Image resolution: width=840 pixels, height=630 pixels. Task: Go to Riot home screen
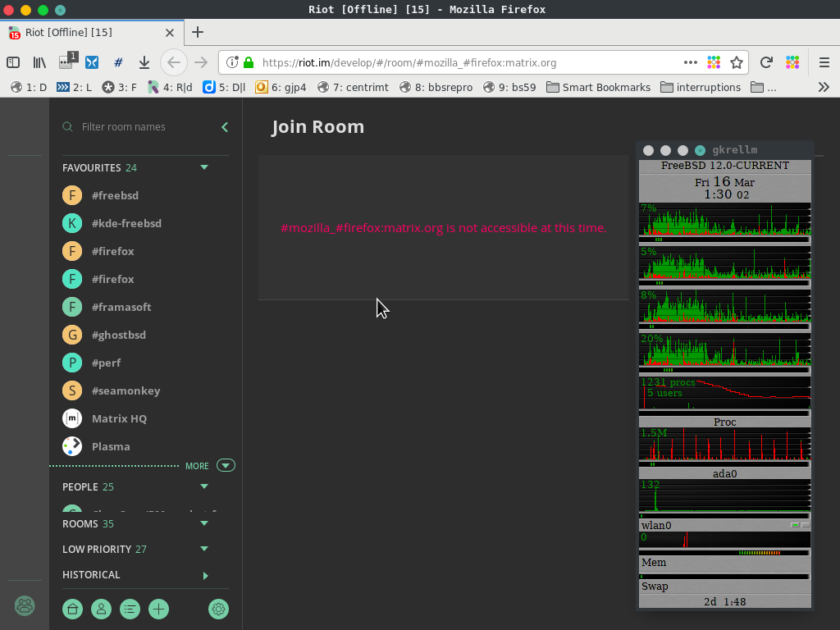coord(72,609)
